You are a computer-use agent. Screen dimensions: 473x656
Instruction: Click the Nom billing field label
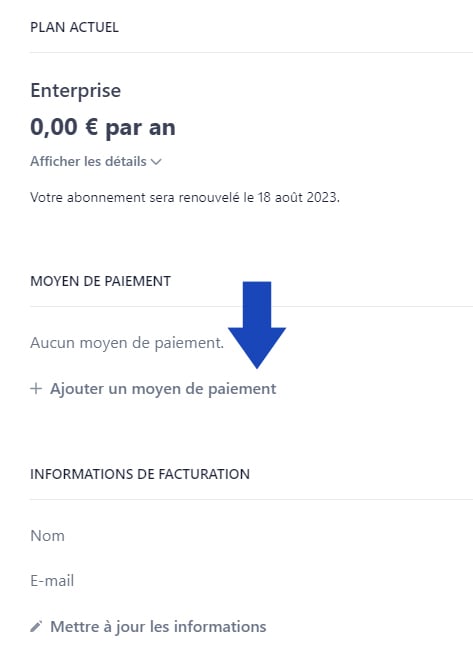[48, 536]
